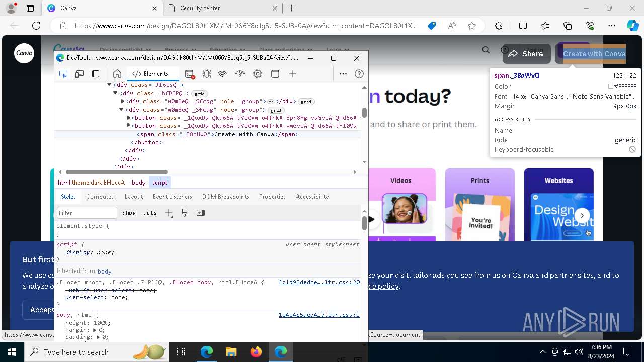Viewport: 644px width, 362px height.
Task: Open DevTools help question mark icon
Action: [x=359, y=74]
